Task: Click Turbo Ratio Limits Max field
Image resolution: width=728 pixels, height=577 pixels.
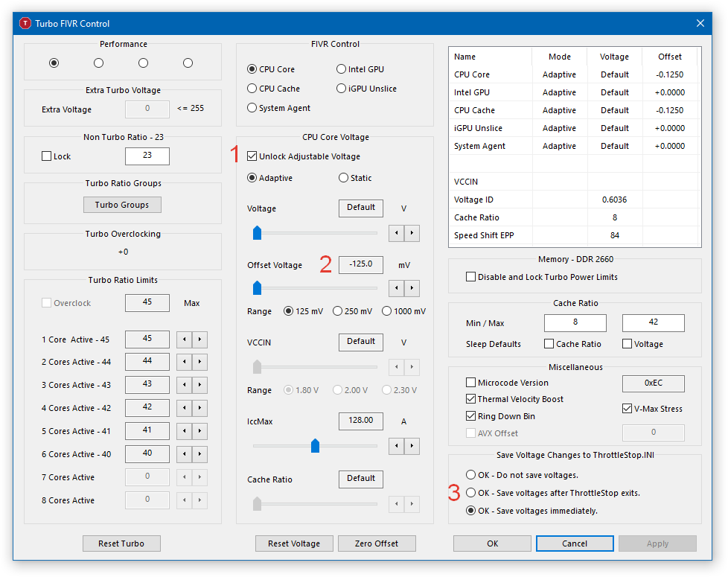Action: click(x=147, y=303)
